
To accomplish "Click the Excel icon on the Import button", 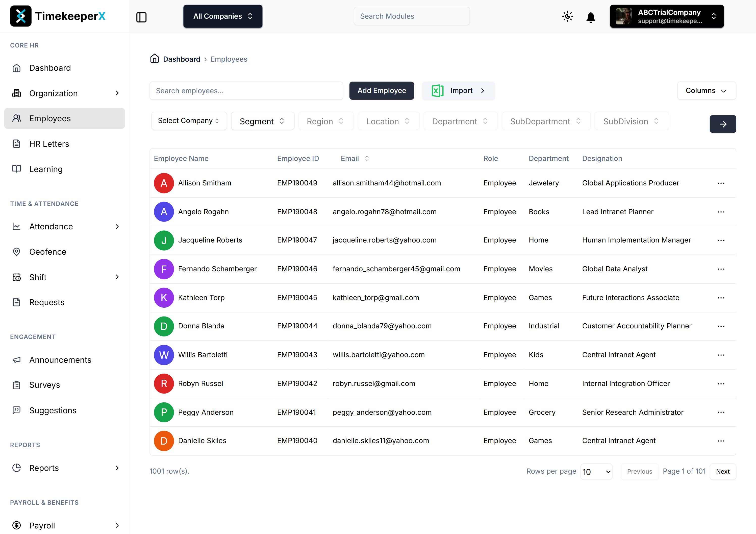I will click(437, 91).
